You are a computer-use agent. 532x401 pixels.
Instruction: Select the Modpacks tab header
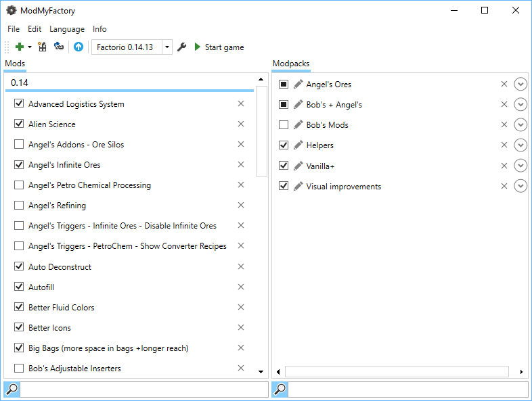tap(291, 64)
